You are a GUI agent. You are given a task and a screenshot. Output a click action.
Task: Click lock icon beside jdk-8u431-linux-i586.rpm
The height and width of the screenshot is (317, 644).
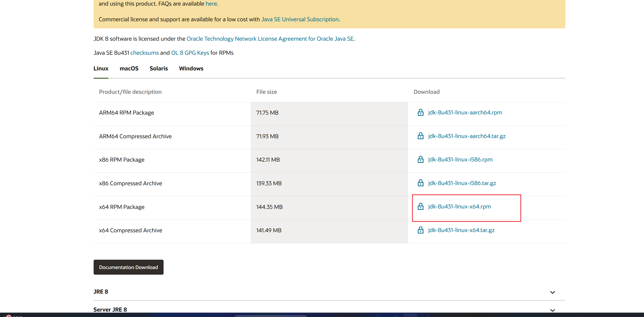[421, 160]
